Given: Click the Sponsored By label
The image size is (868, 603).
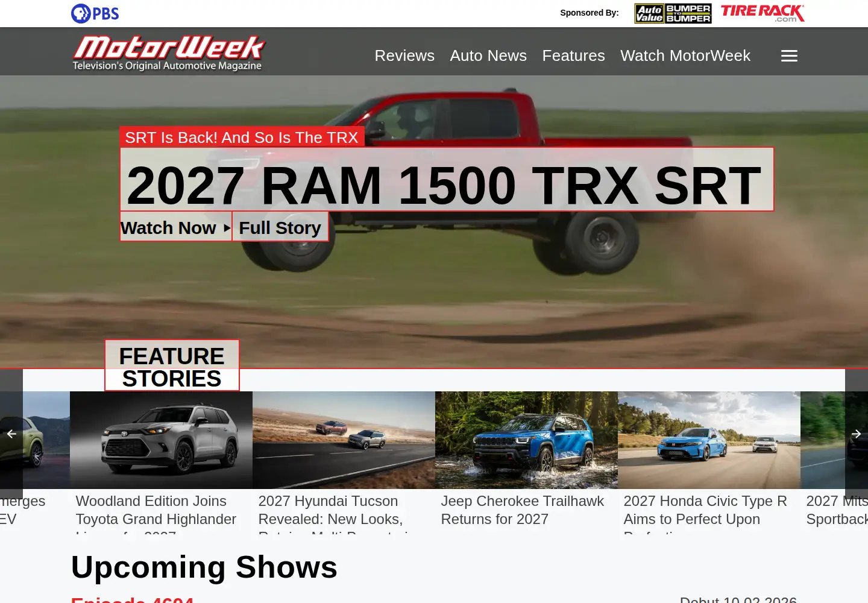Looking at the screenshot, I should pyautogui.click(x=590, y=13).
